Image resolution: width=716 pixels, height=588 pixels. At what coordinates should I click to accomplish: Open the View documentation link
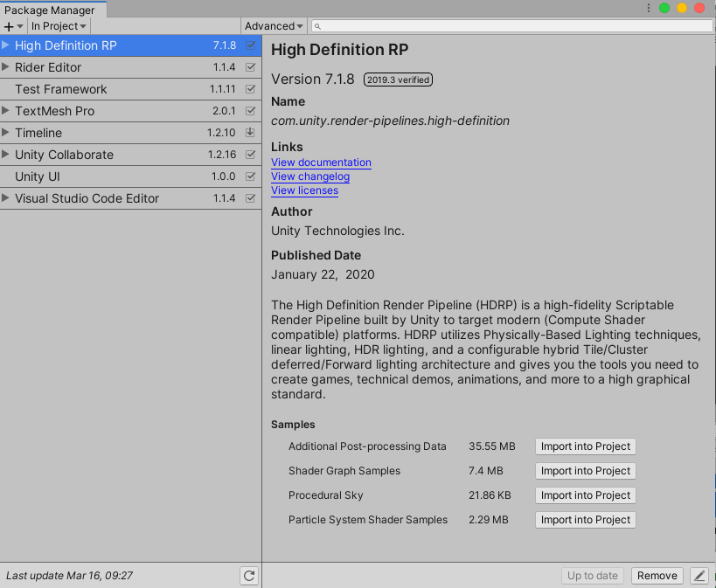(321, 163)
